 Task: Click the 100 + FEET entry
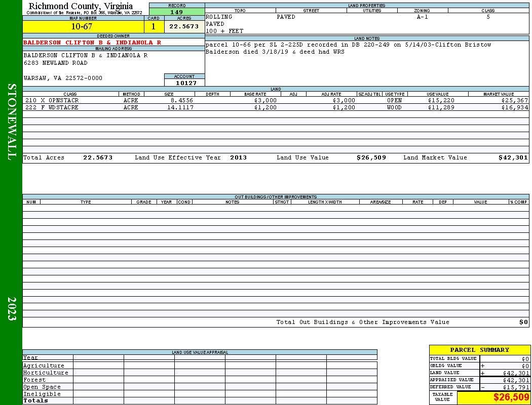224,31
